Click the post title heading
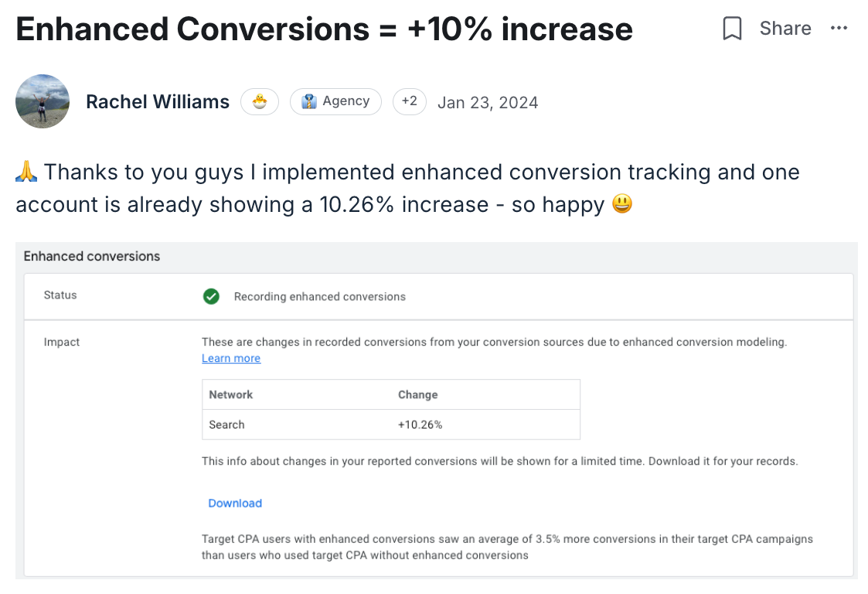The width and height of the screenshot is (868, 594). (324, 29)
